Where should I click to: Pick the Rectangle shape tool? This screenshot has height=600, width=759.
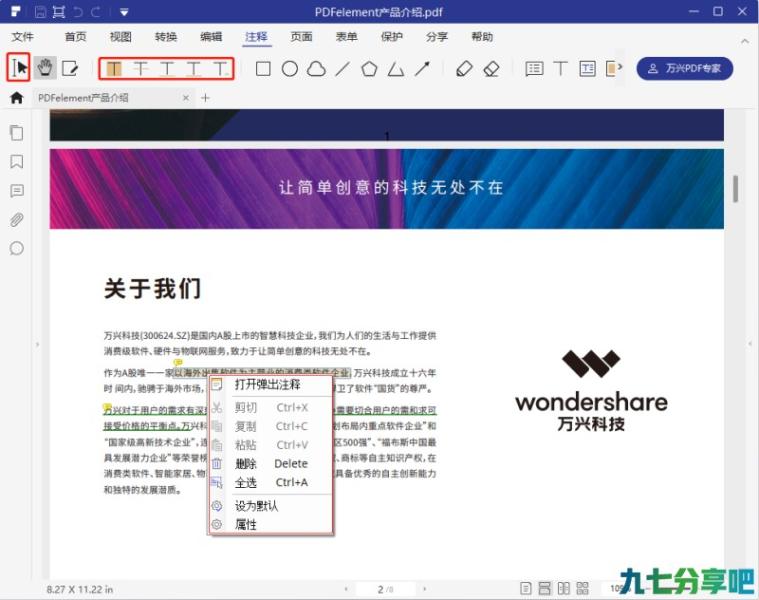point(263,69)
